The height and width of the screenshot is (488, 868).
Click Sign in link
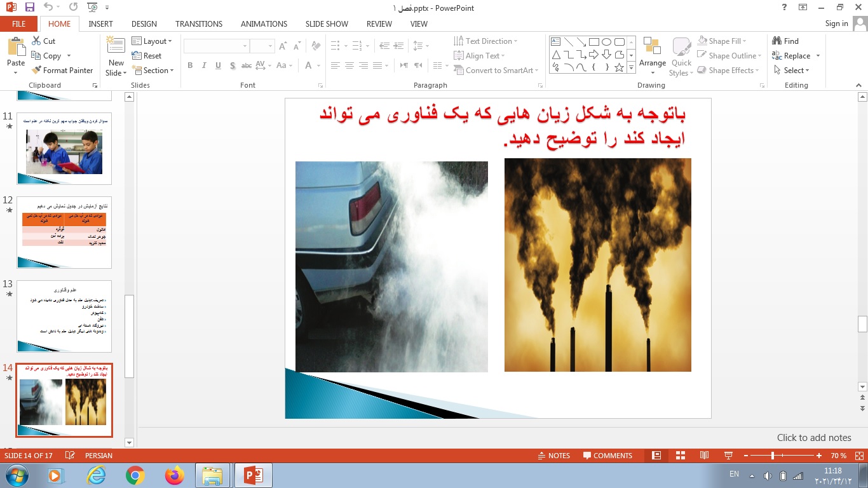click(x=836, y=24)
